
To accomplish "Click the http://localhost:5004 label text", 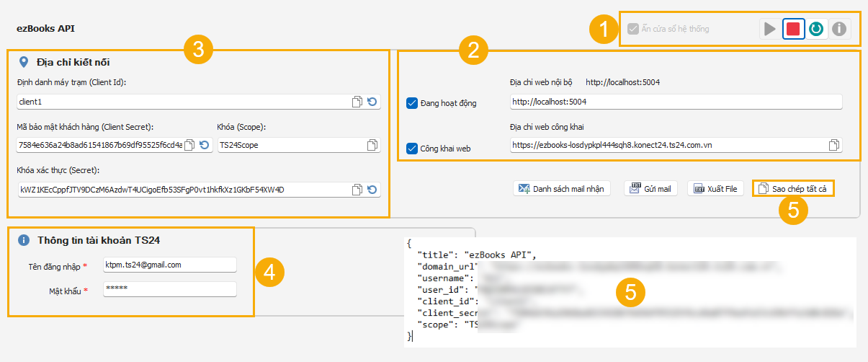I will point(623,82).
